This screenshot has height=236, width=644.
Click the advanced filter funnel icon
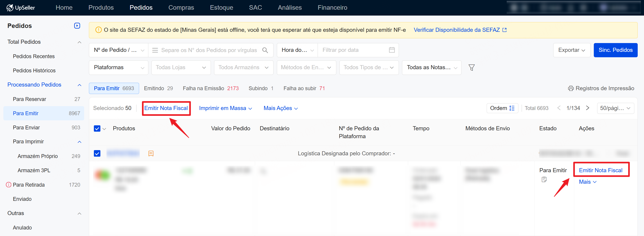pyautogui.click(x=471, y=68)
